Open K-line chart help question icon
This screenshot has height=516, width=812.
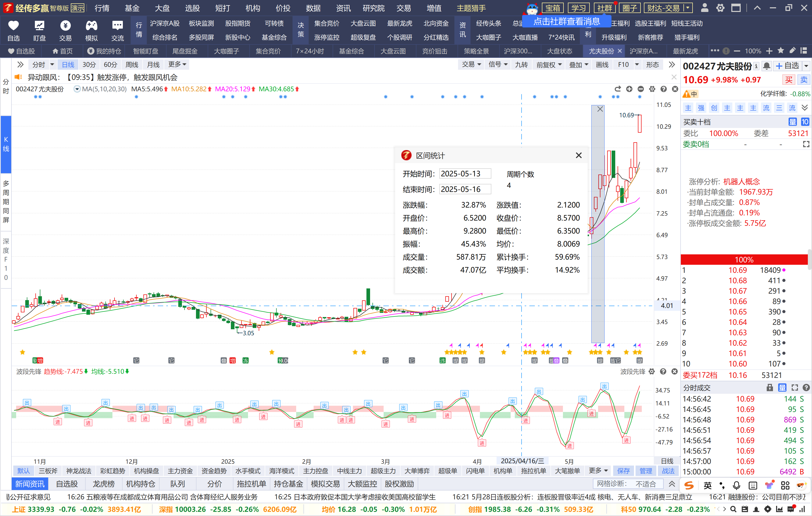pos(664,89)
